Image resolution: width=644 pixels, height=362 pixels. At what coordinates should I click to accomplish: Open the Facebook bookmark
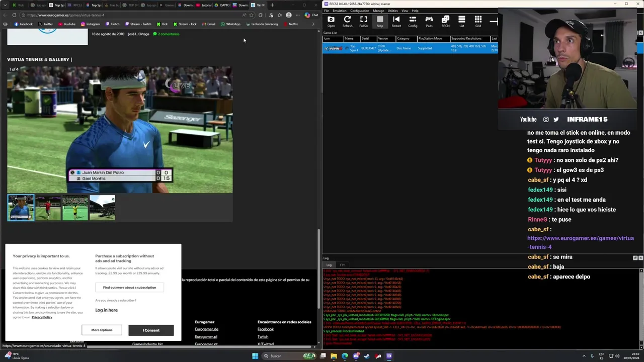(24, 24)
